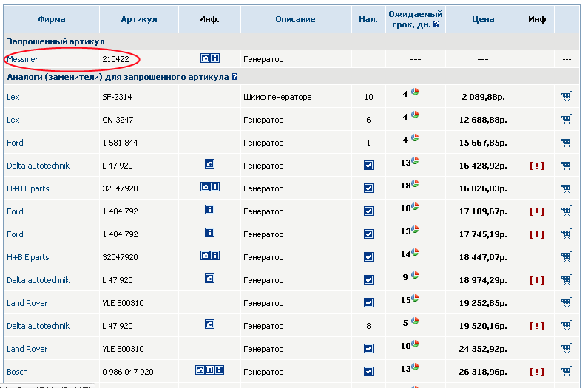Open H+B Elparts link in 16 826,83р. row
The image size is (588, 388).
tap(28, 188)
